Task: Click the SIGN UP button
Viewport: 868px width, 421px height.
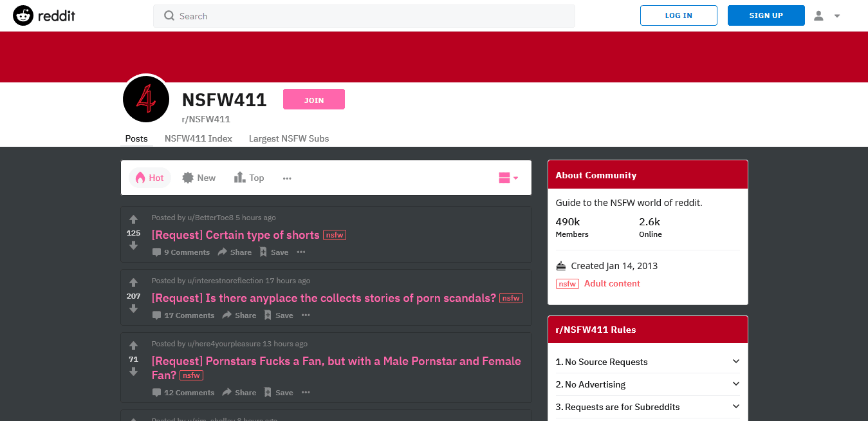Action: [x=766, y=15]
